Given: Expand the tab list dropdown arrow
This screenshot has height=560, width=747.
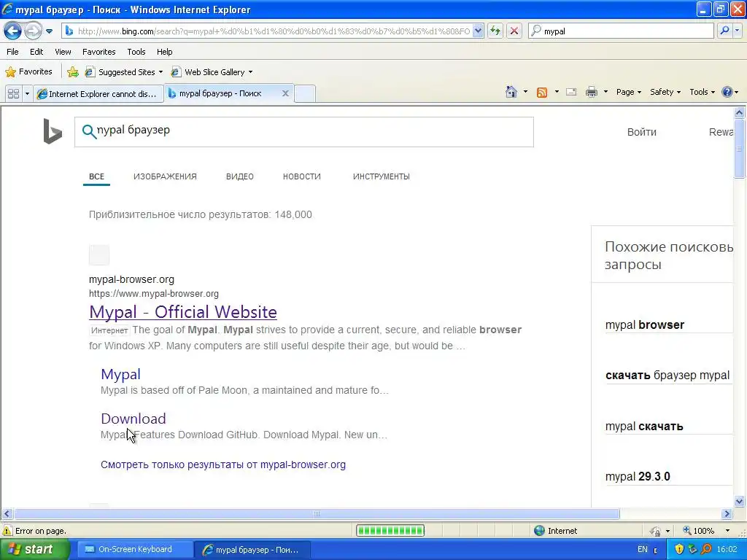Looking at the screenshot, I should click(x=27, y=94).
